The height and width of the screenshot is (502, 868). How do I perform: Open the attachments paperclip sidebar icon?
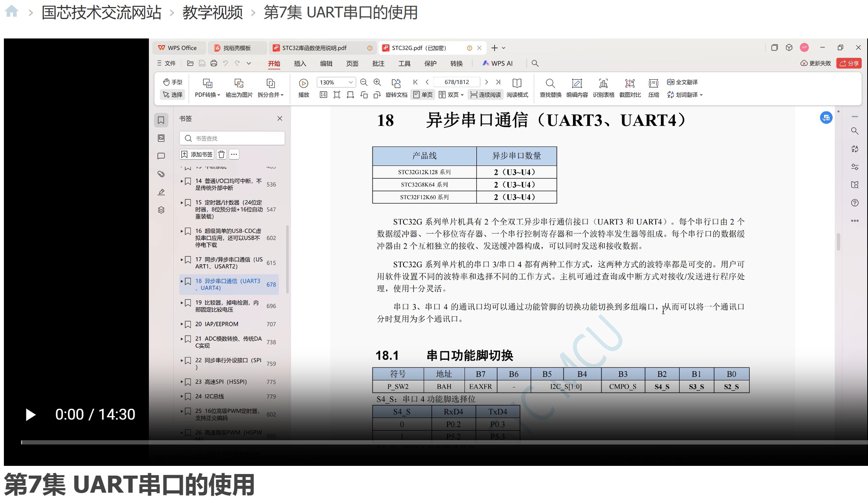[x=161, y=174]
